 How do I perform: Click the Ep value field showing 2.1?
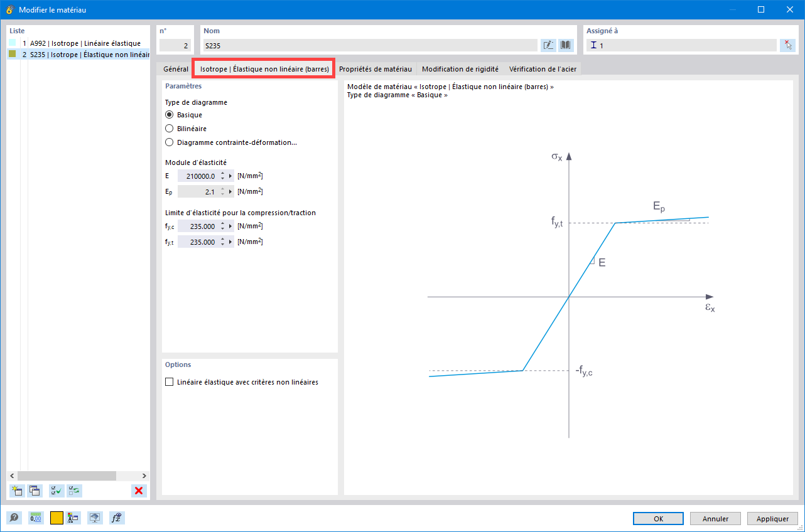pyautogui.click(x=198, y=191)
